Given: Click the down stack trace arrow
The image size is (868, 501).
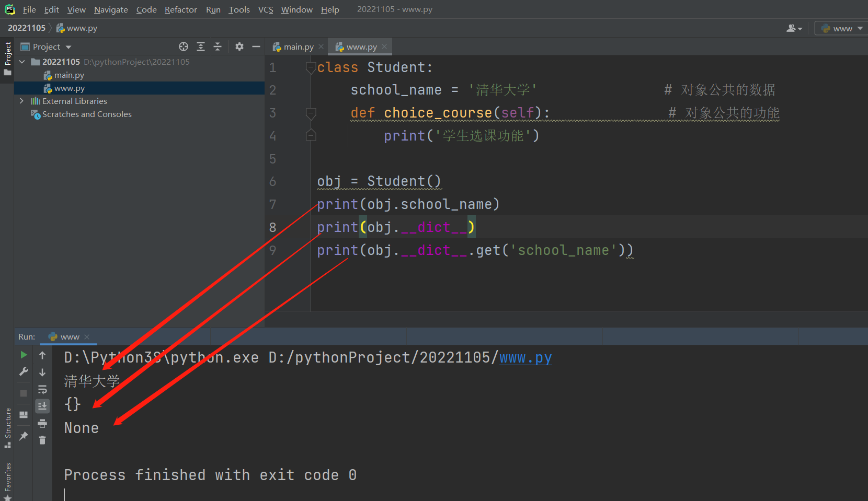Looking at the screenshot, I should (42, 372).
